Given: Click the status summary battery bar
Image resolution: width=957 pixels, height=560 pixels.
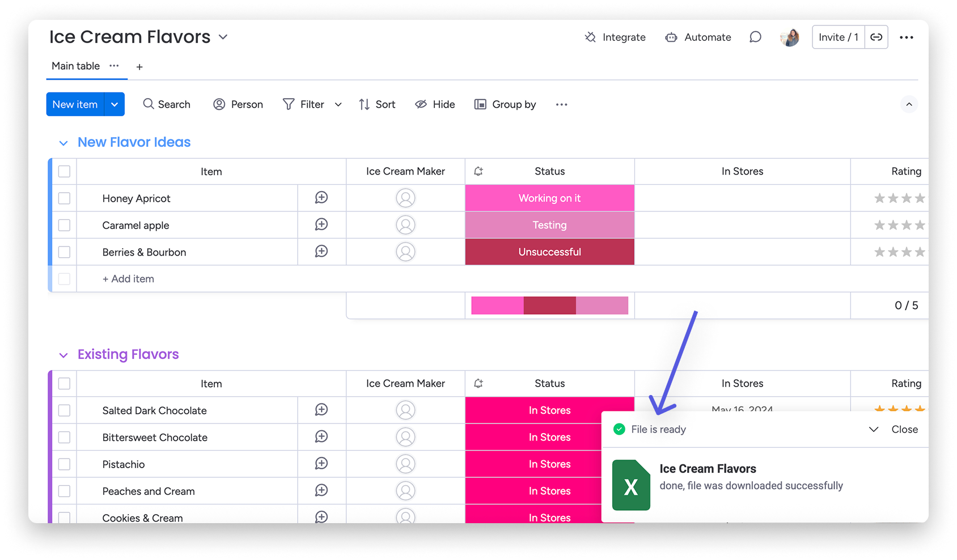Looking at the screenshot, I should [550, 306].
